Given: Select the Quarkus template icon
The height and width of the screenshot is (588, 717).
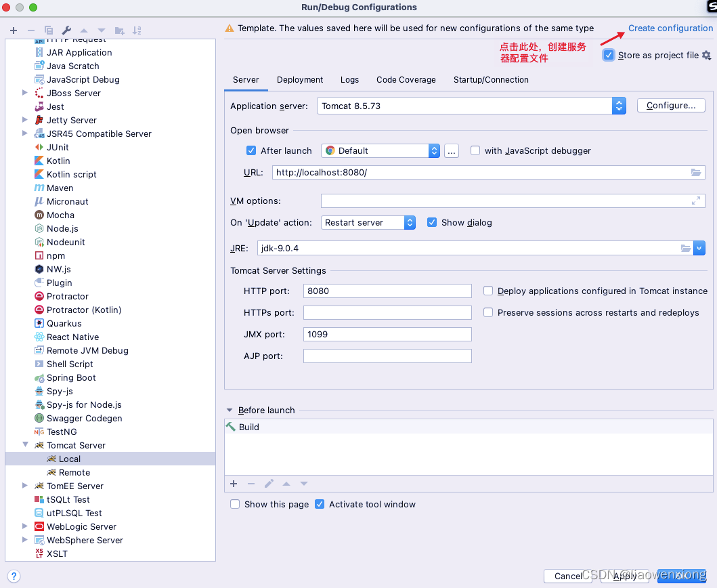Looking at the screenshot, I should (x=39, y=324).
